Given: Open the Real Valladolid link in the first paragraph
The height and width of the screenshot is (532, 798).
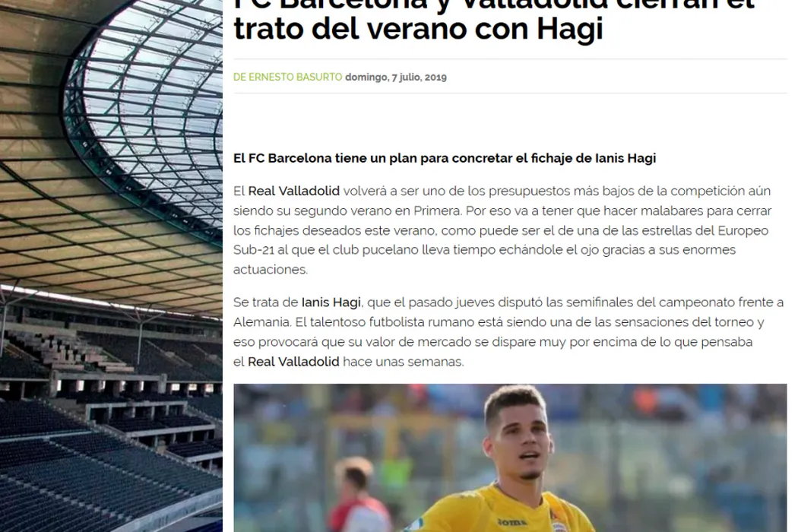Looking at the screenshot, I should [293, 191].
